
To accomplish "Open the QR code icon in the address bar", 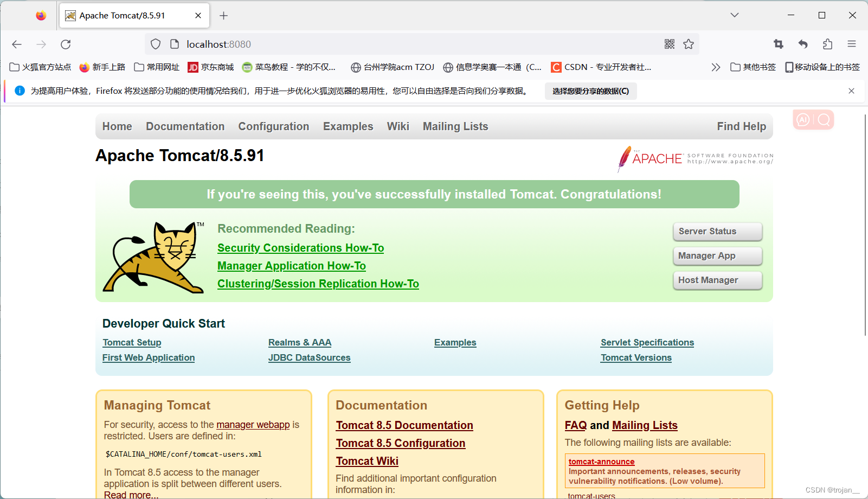I will click(x=670, y=44).
